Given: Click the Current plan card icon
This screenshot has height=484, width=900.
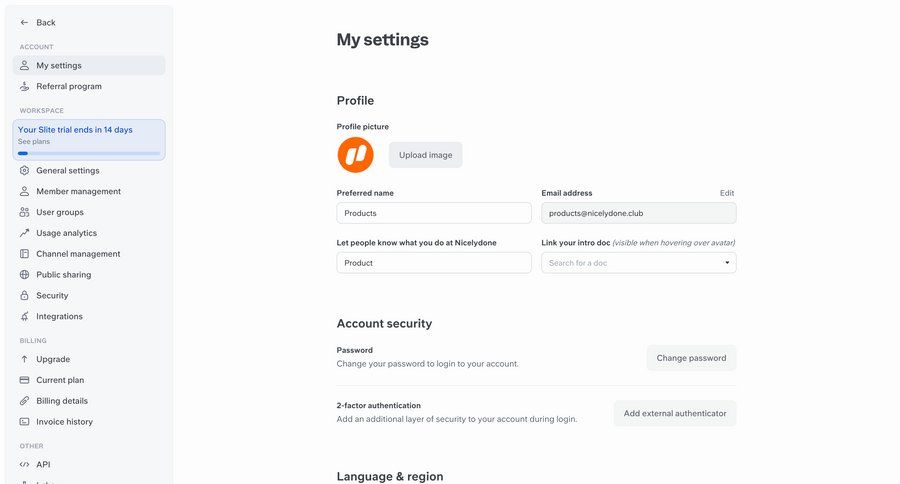Looking at the screenshot, I should (25, 380).
